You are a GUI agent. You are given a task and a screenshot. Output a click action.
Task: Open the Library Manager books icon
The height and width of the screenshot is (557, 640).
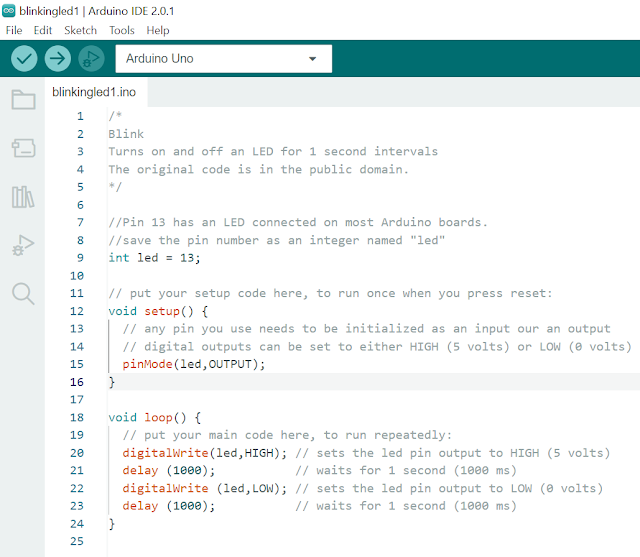[23, 197]
